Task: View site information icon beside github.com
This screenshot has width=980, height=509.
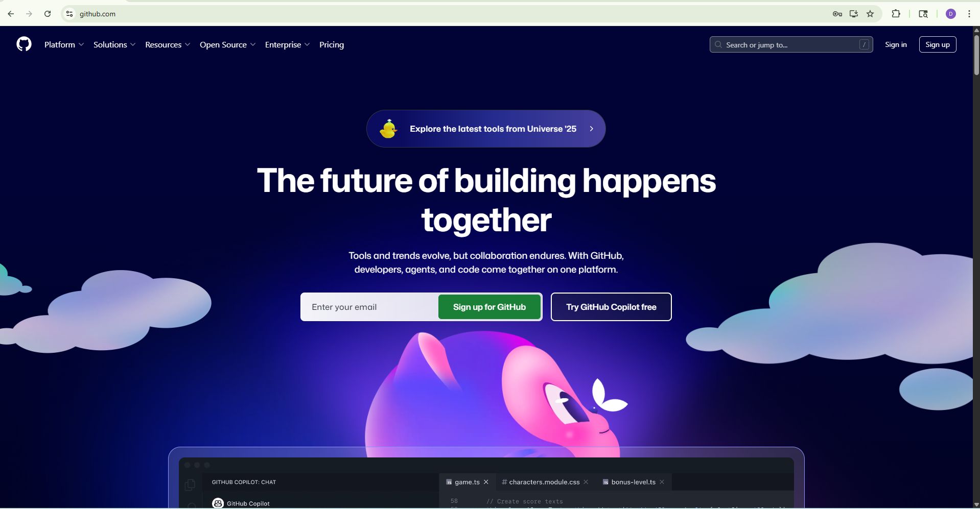Action: pyautogui.click(x=69, y=14)
